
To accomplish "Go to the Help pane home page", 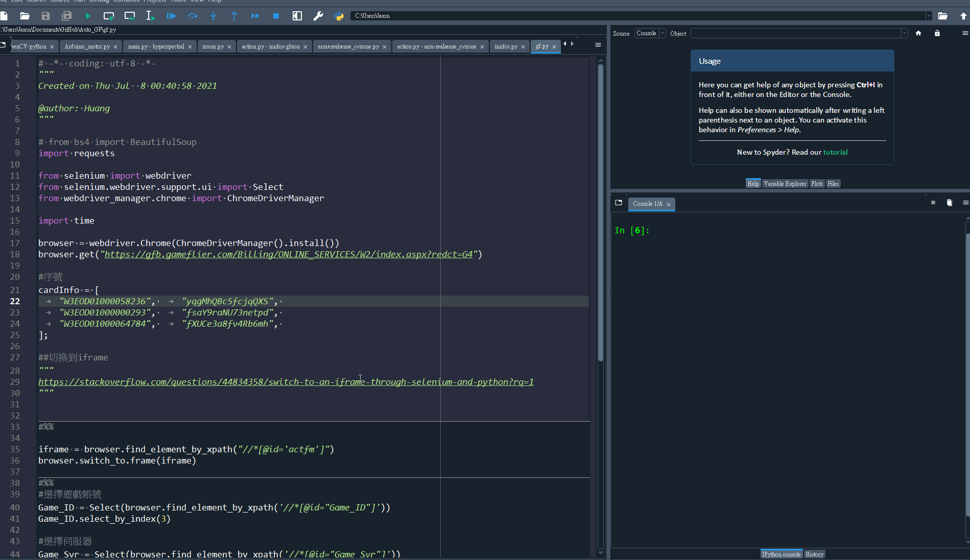I will point(918,33).
